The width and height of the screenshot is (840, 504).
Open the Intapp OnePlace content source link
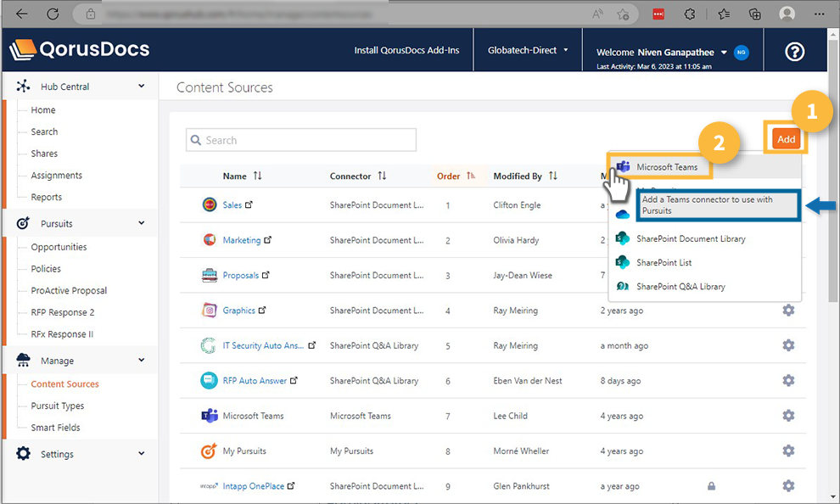tap(254, 486)
